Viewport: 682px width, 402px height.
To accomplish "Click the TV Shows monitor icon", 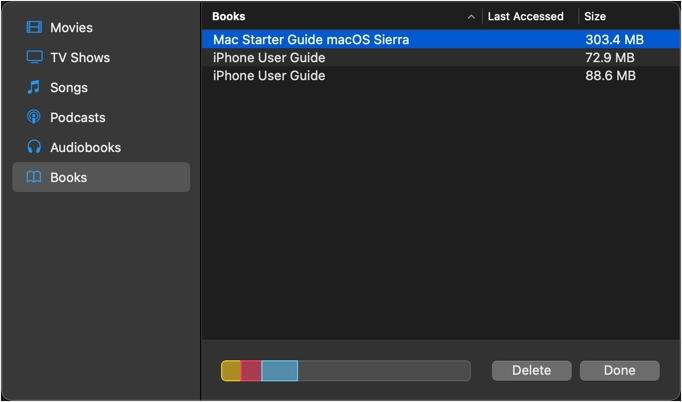I will click(34, 58).
